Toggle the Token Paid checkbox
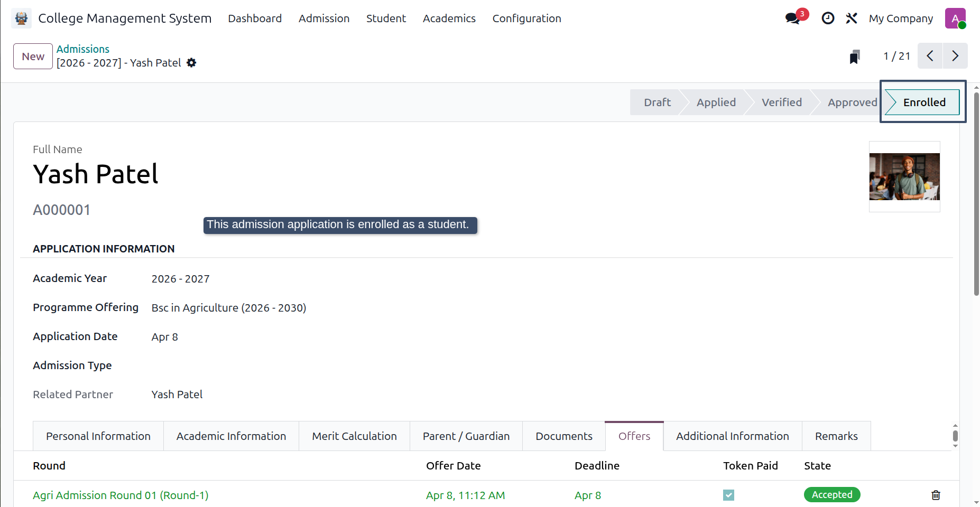This screenshot has height=507, width=980. pos(728,495)
